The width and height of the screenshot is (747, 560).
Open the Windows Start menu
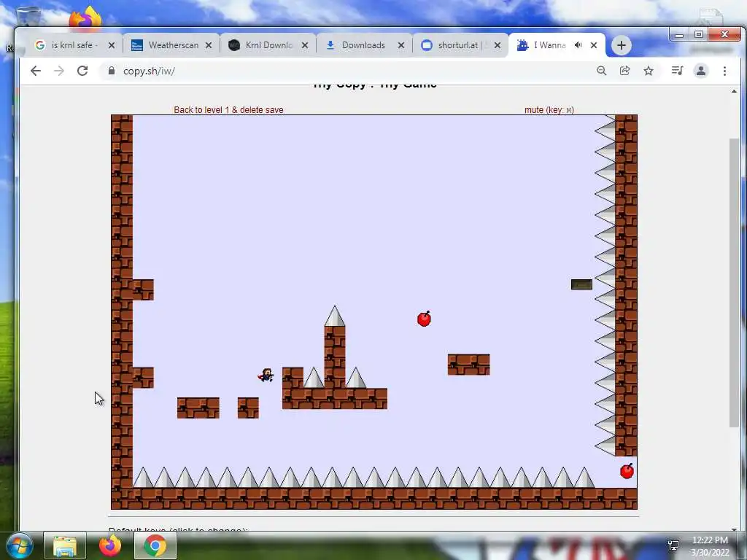[19, 545]
